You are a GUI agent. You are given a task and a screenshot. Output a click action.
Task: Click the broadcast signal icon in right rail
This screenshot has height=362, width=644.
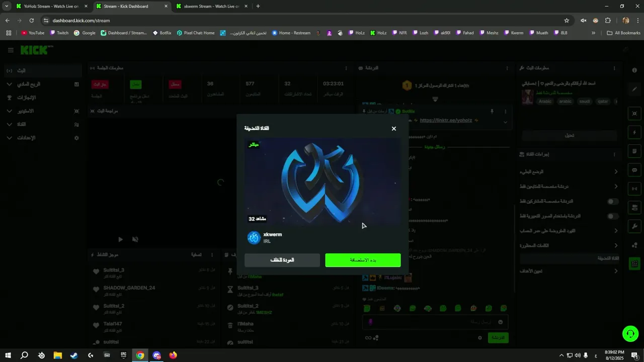coord(634,189)
